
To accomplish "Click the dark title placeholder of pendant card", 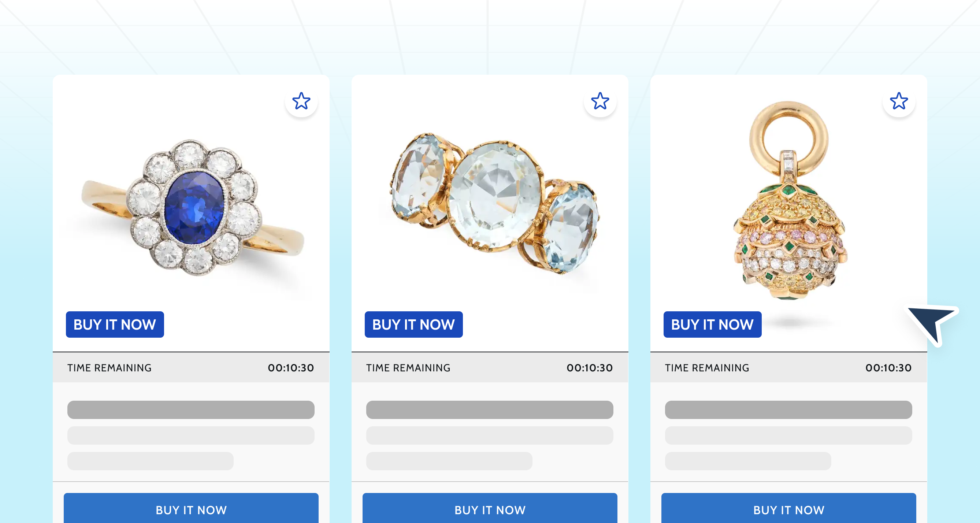I will (x=788, y=410).
